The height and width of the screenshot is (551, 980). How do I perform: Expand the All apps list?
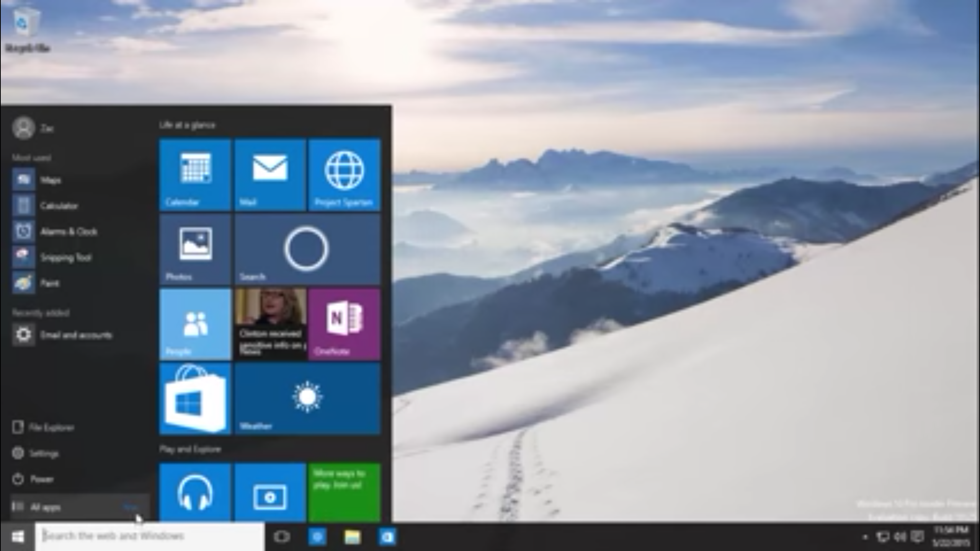tap(46, 507)
